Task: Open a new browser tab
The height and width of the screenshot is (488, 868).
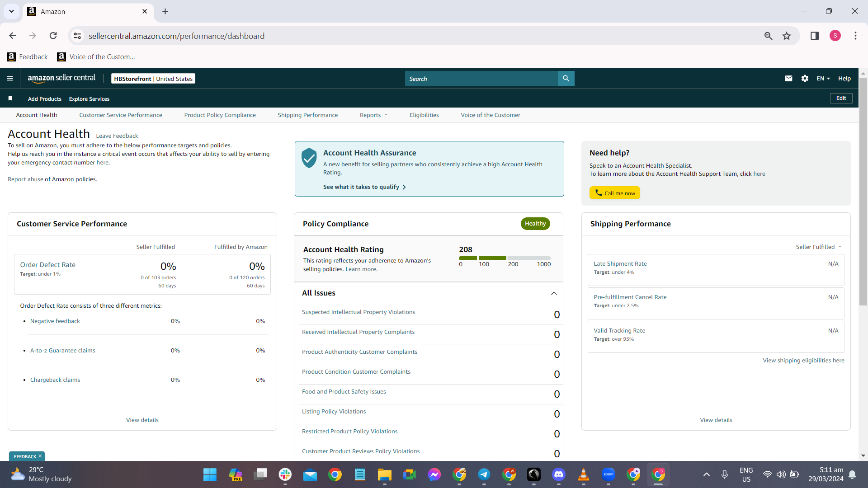Action: 165,11
